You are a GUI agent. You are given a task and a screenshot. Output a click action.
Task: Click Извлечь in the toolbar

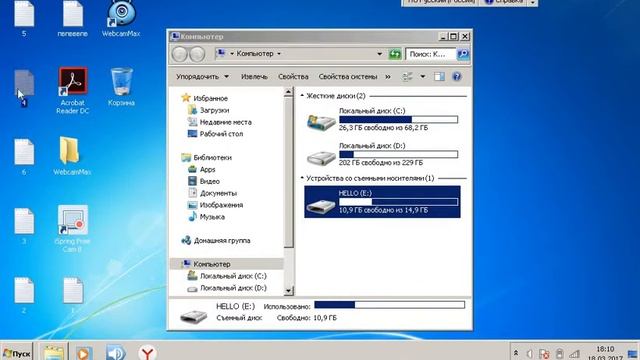[x=254, y=77]
